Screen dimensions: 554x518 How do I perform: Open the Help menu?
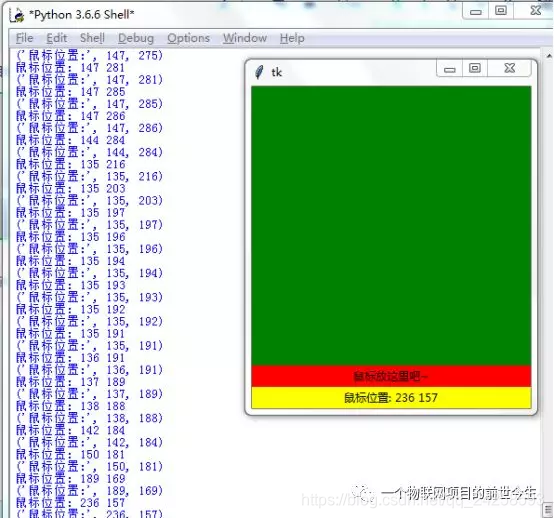(292, 38)
